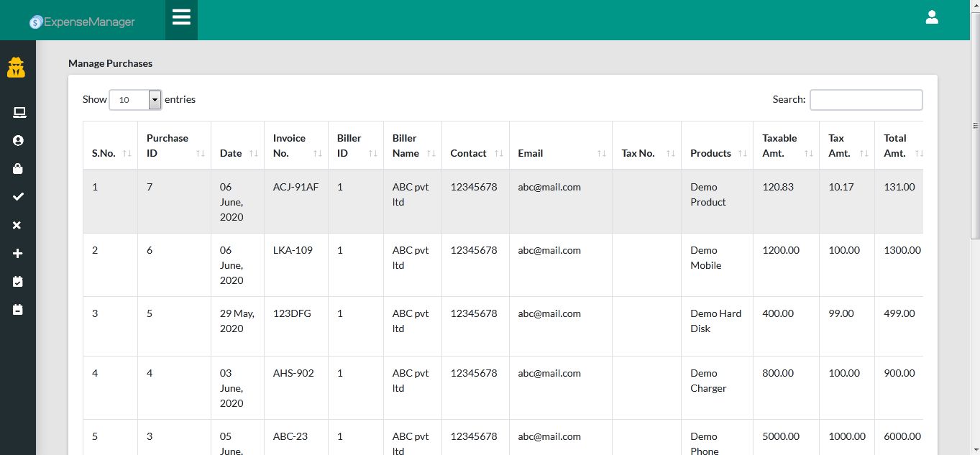Click the hamburger menu toggle button
Image resolution: width=980 pixels, height=455 pixels.
(x=181, y=17)
